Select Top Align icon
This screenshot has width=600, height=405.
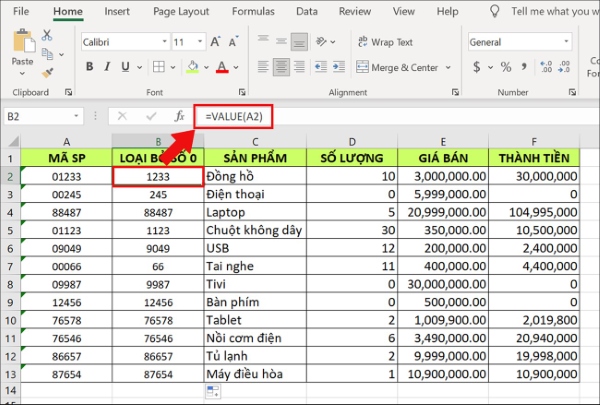click(x=263, y=41)
